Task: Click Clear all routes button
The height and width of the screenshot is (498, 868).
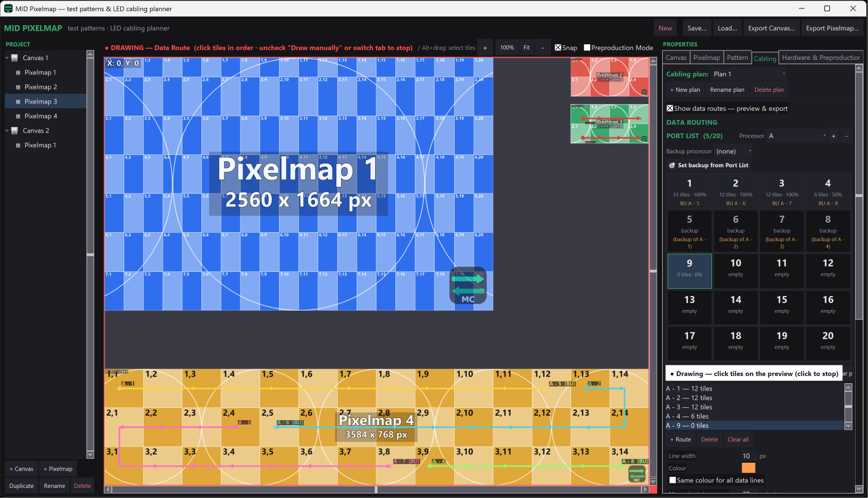Action: point(738,440)
